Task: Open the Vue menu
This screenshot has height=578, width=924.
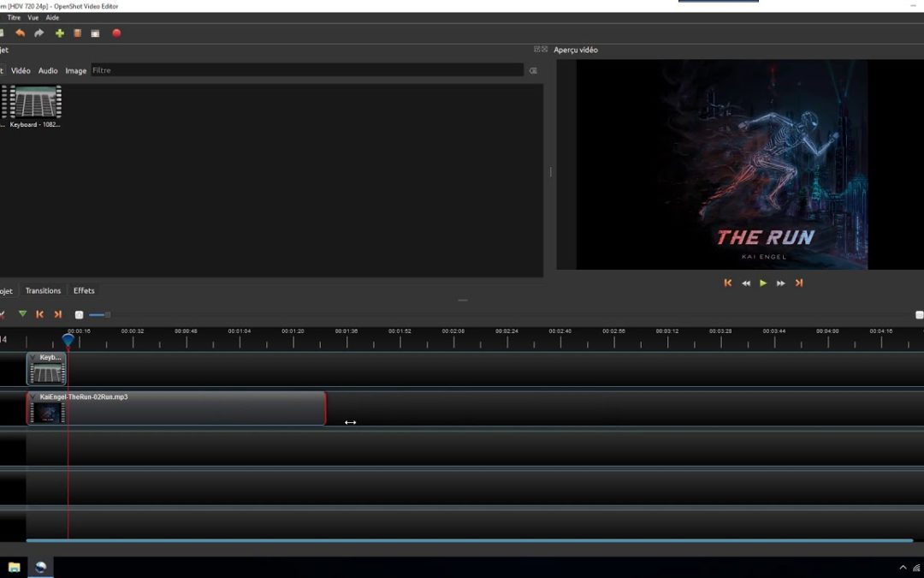Action: (33, 17)
